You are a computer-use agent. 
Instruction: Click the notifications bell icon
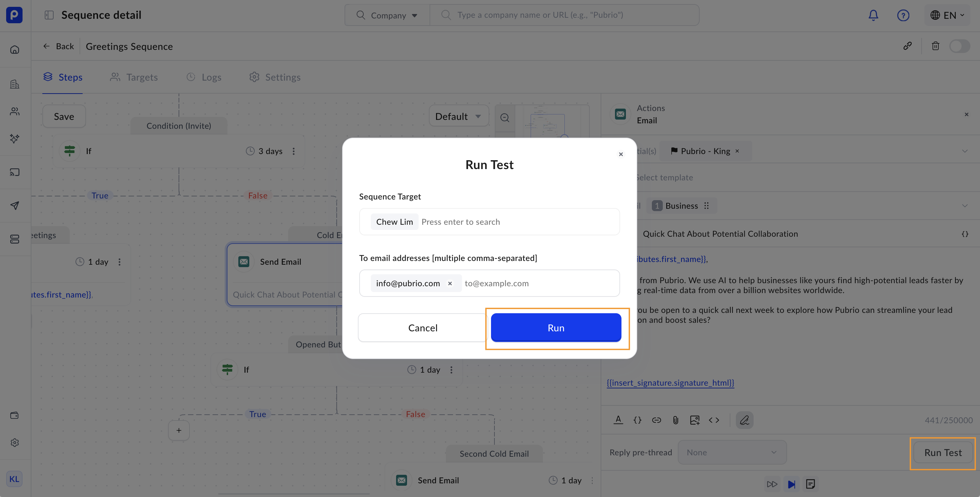(873, 15)
